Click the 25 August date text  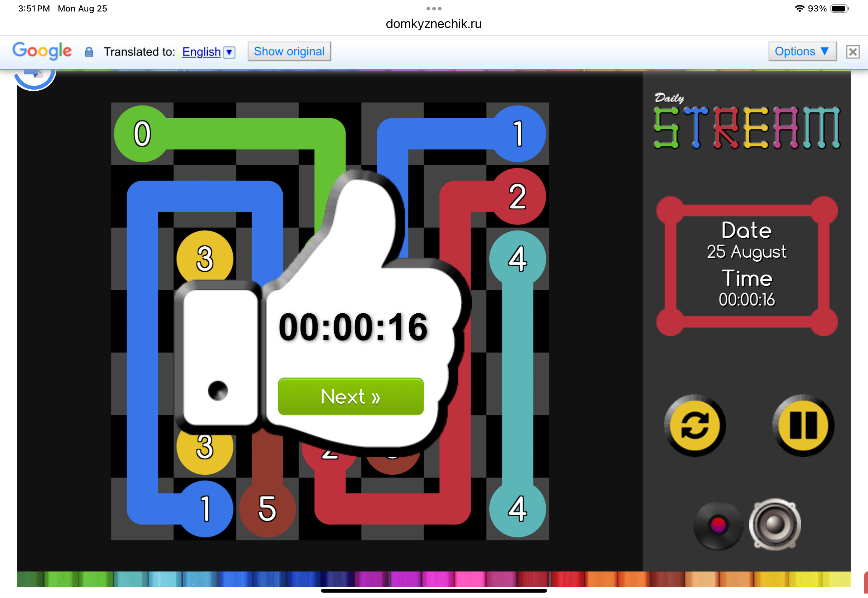click(x=746, y=252)
